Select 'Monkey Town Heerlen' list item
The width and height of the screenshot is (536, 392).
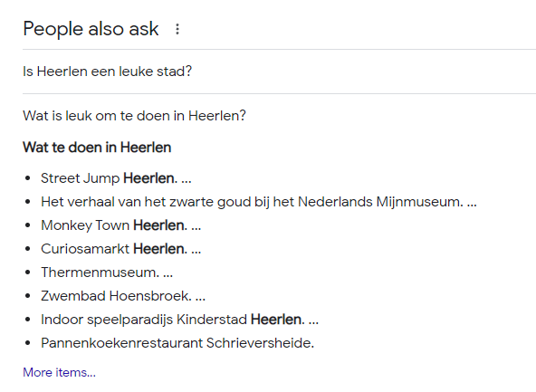[x=120, y=225]
